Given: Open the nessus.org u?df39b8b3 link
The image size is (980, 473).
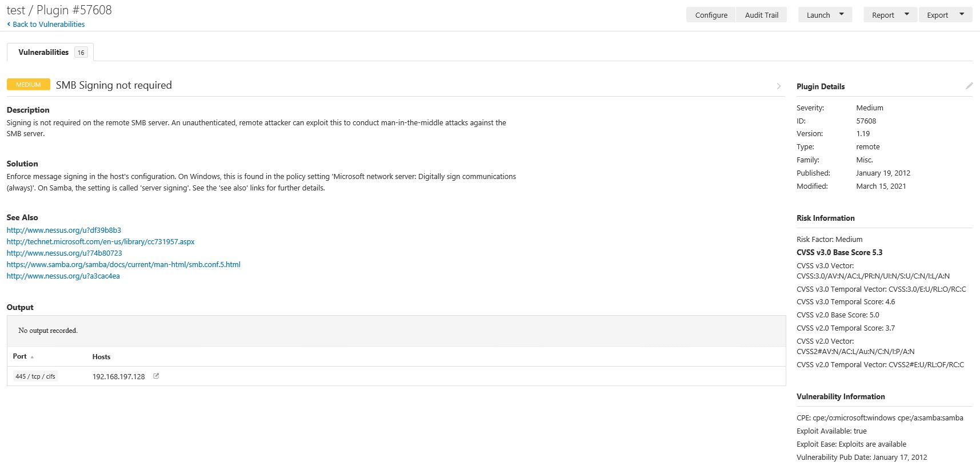Looking at the screenshot, I should point(64,230).
